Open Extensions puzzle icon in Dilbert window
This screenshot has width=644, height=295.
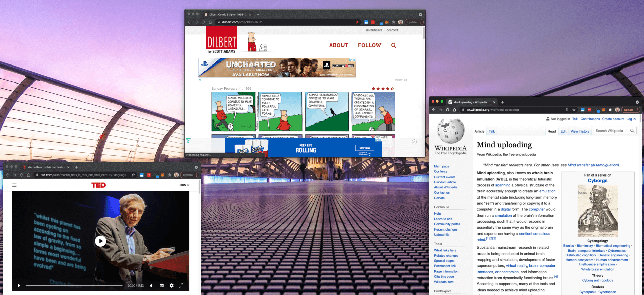point(393,22)
